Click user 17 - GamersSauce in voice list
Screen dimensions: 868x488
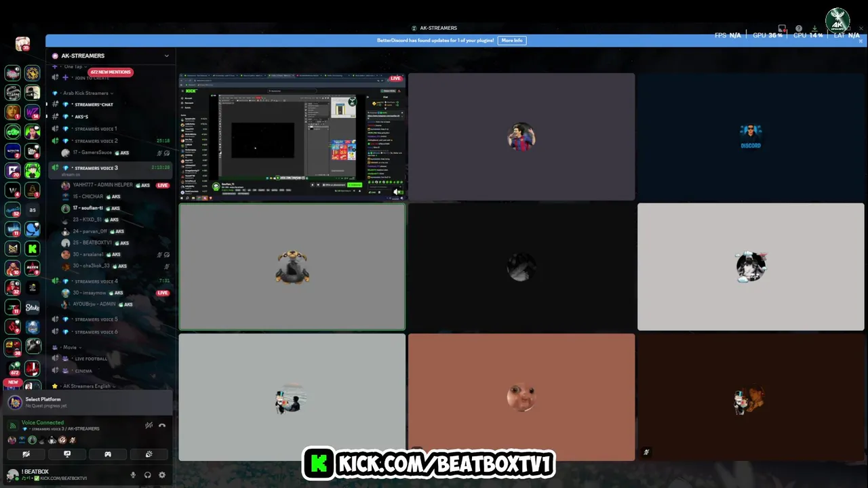115,153
